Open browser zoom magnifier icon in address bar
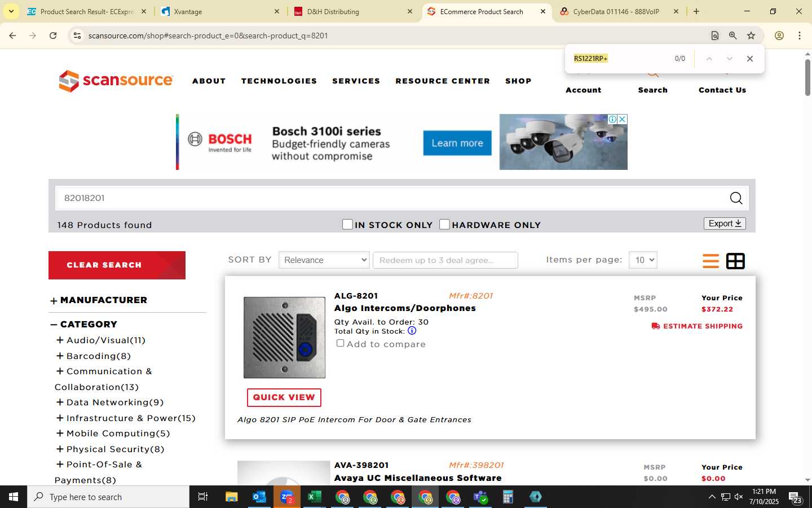812x508 pixels. (732, 36)
